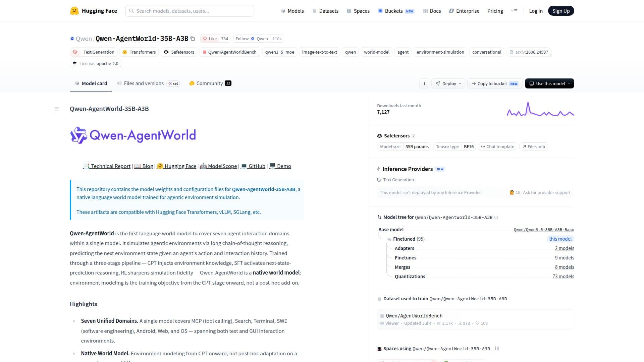The width and height of the screenshot is (644, 362).
Task: Click the heart Like button
Action: tap(210, 39)
